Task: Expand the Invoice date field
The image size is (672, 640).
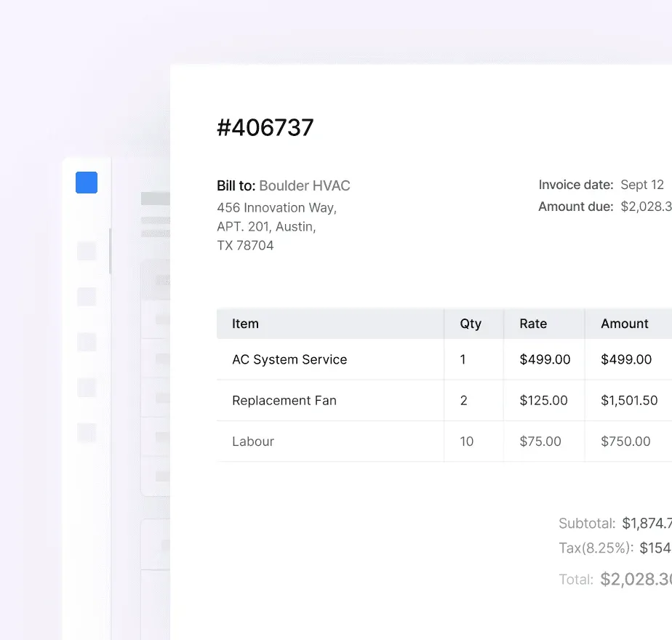Action: 576,185
